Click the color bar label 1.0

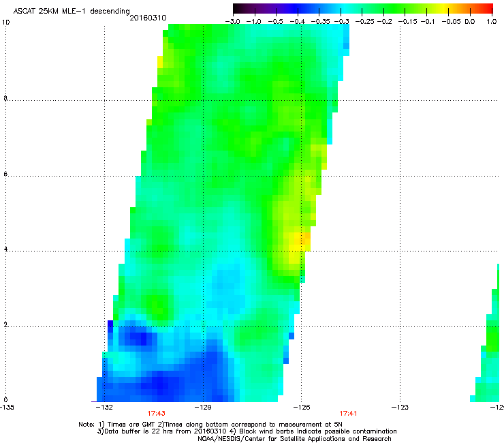492,22
